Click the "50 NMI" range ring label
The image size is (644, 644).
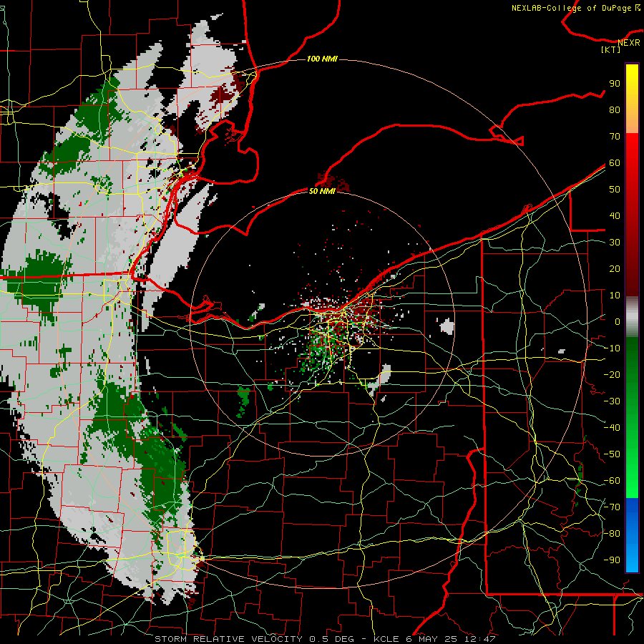(x=322, y=191)
